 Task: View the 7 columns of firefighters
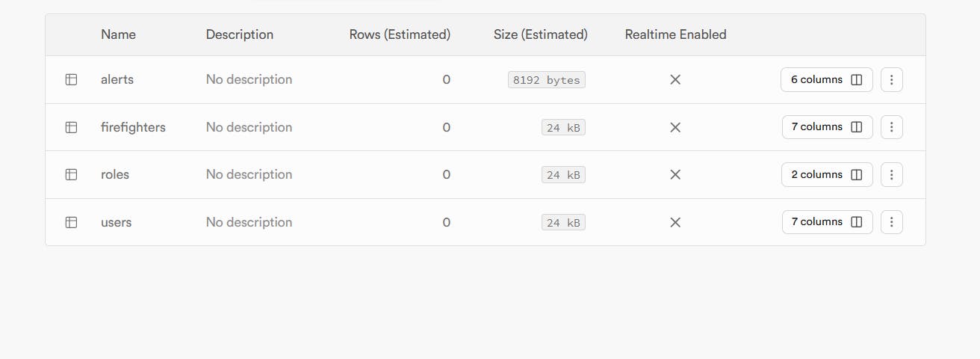pos(827,127)
